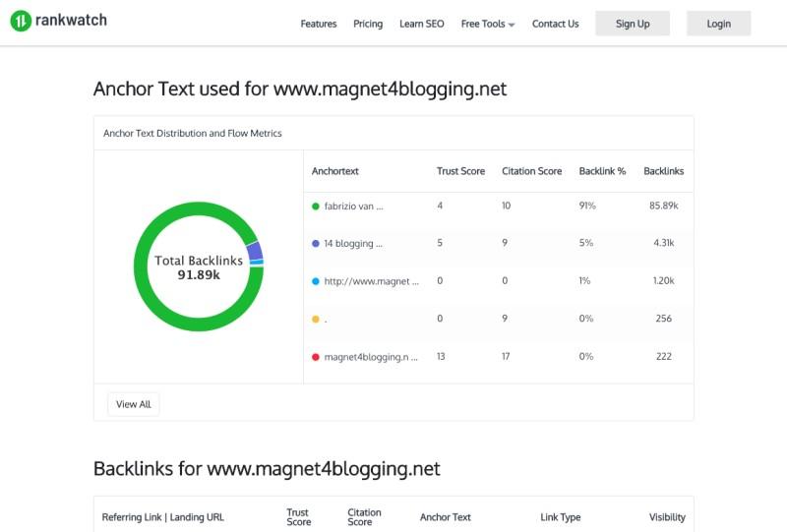Click the Backlinks column header

663,171
